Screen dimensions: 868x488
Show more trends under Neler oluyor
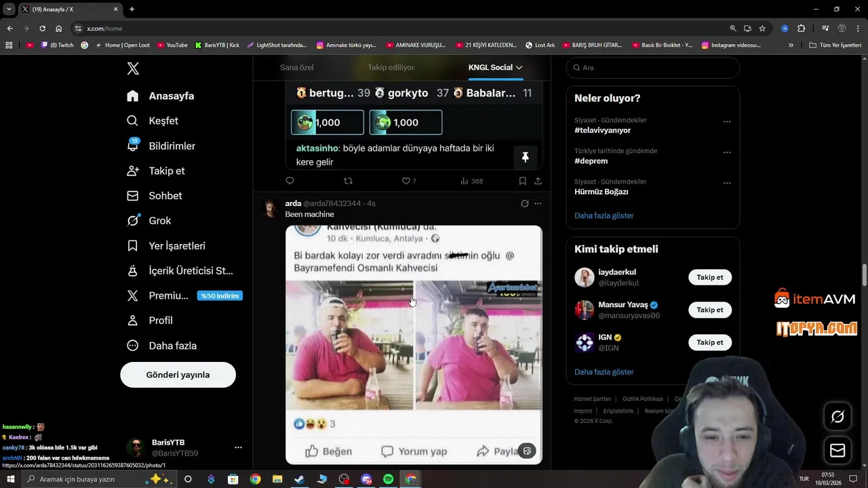[604, 216]
